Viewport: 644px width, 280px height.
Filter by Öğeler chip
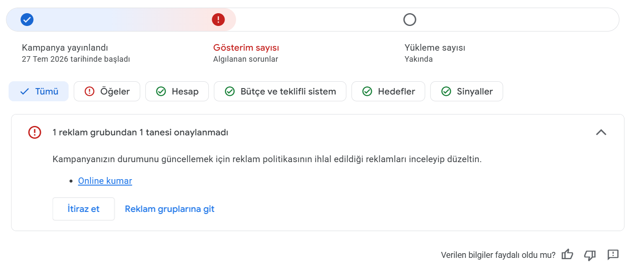107,91
